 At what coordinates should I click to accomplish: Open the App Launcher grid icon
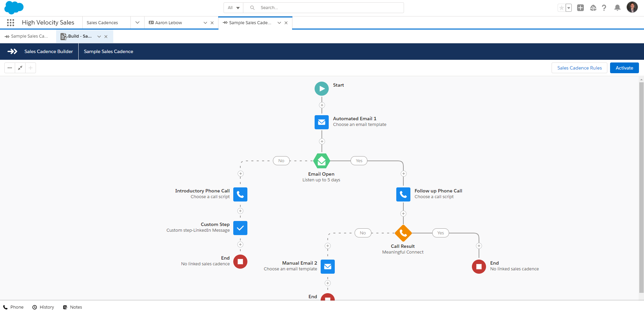pyautogui.click(x=10, y=23)
